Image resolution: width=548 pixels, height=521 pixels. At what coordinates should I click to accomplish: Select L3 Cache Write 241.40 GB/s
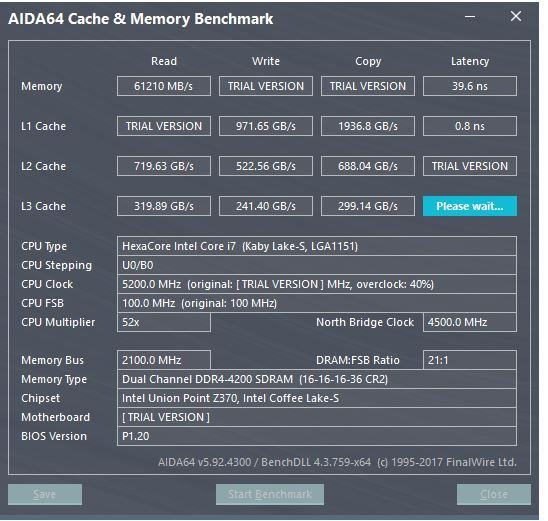(266, 206)
